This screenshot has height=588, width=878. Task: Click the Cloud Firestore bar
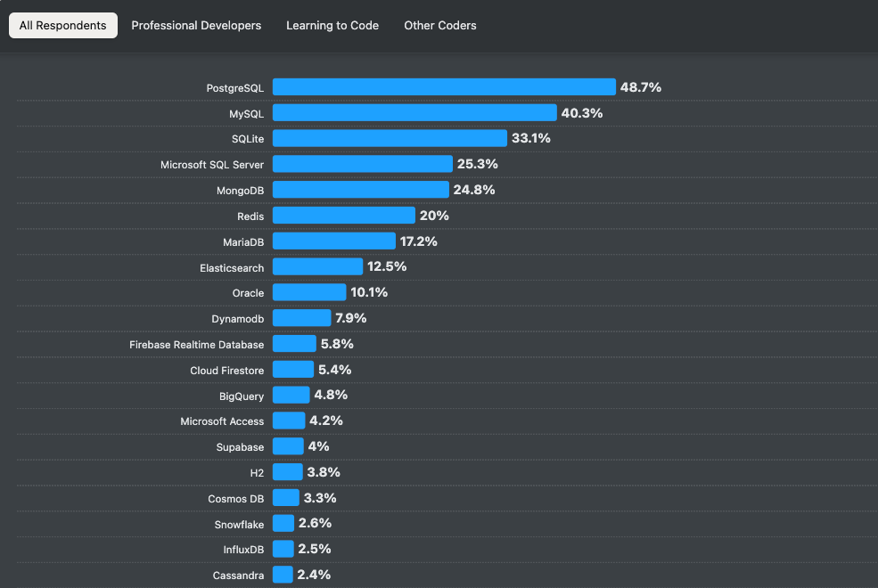coord(292,370)
